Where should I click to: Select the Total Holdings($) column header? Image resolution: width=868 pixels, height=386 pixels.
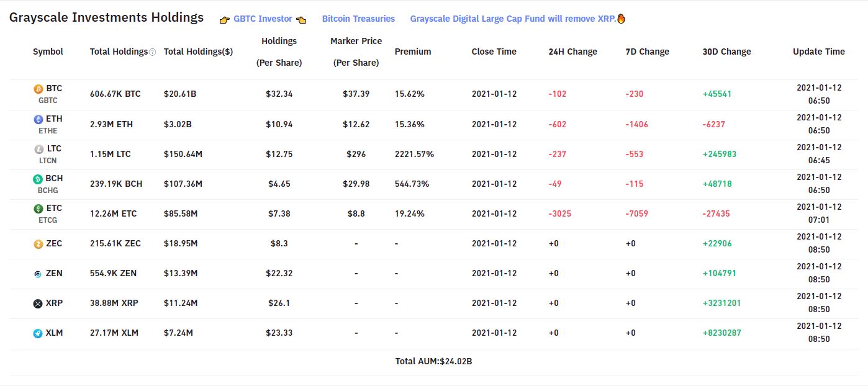[198, 52]
